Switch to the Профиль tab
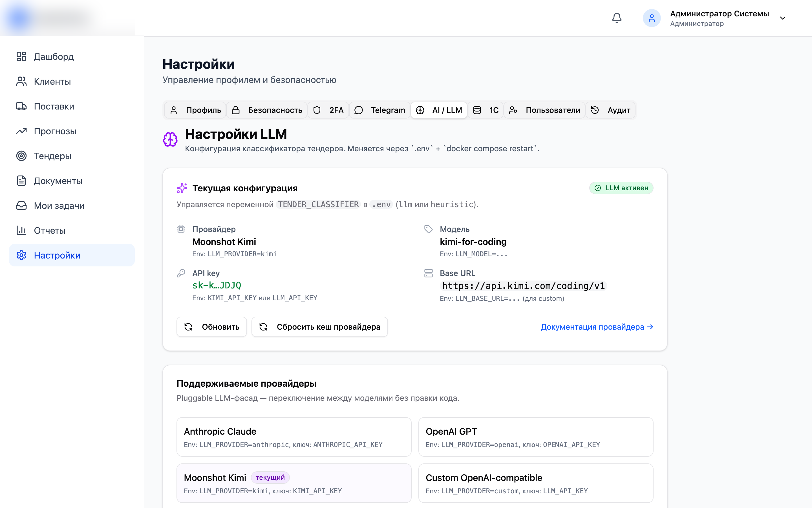 point(195,110)
